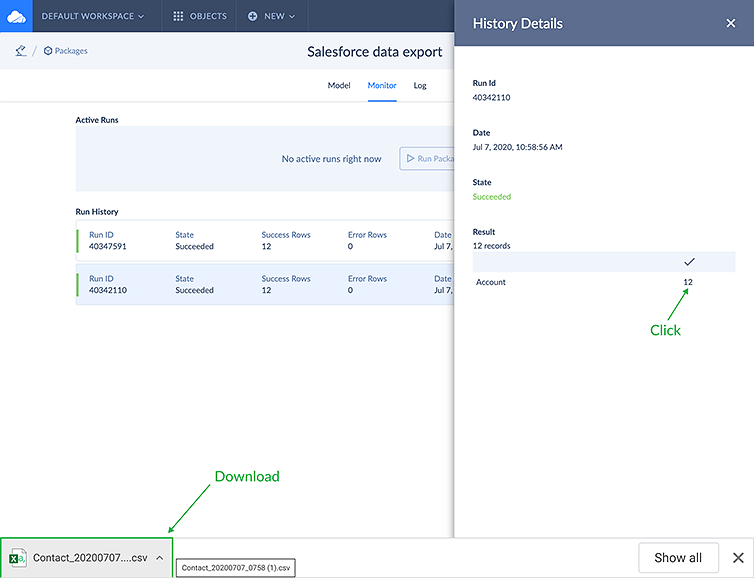
Task: Open run history row 40347591
Action: 265,240
